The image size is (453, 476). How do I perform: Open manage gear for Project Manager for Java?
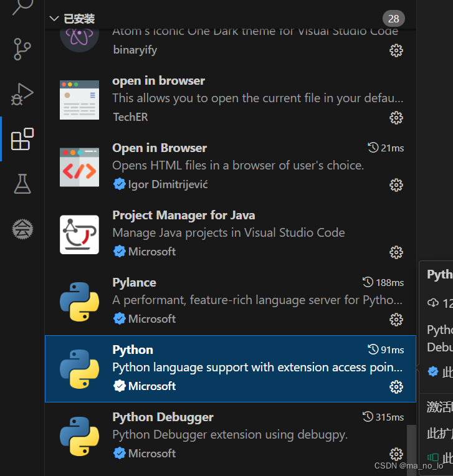pos(396,252)
